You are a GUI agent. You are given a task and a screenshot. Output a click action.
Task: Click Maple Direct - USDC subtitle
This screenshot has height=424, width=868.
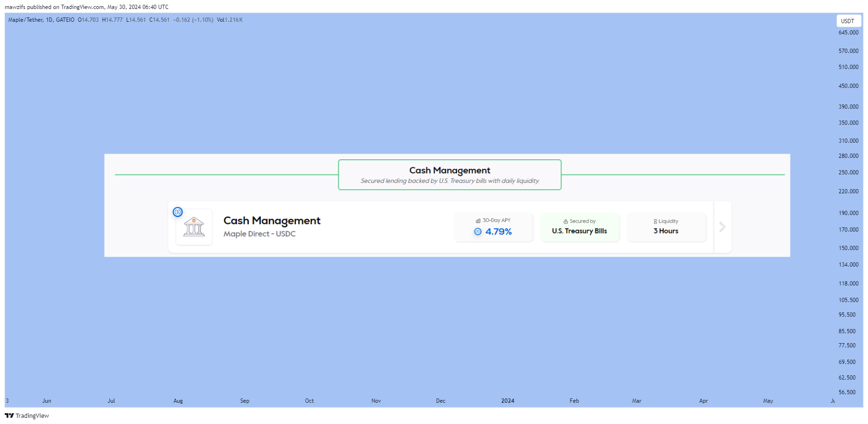pos(259,234)
